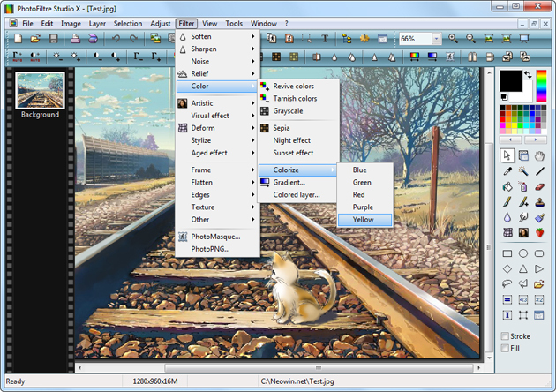
Task: Select the Rhombus selection shape
Action: pyautogui.click(x=507, y=268)
